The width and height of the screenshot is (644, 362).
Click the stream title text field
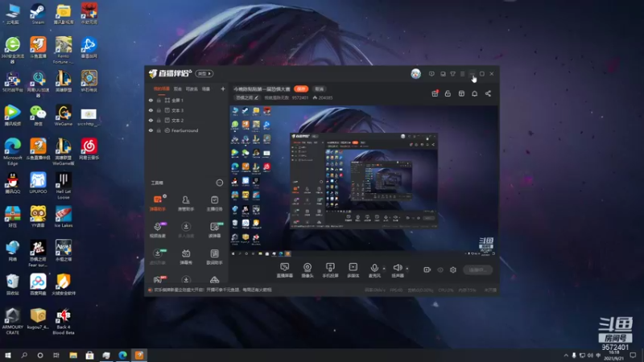pyautogui.click(x=262, y=89)
